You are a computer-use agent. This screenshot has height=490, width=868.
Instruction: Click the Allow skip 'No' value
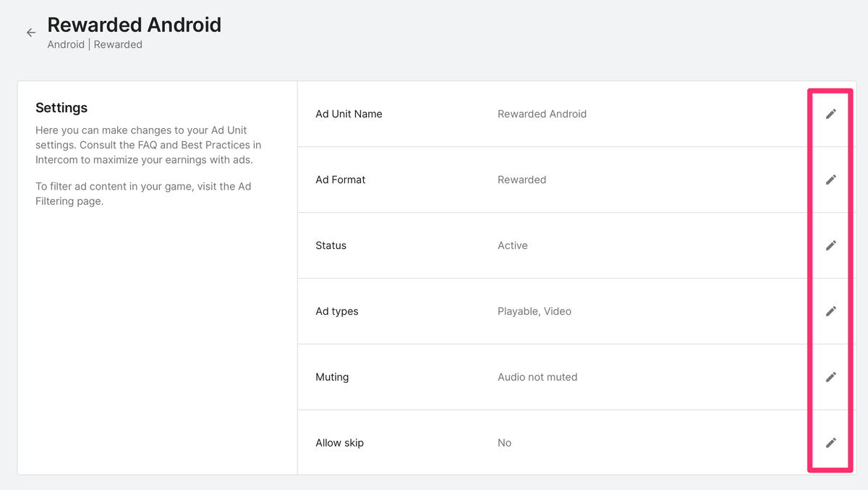coord(504,443)
